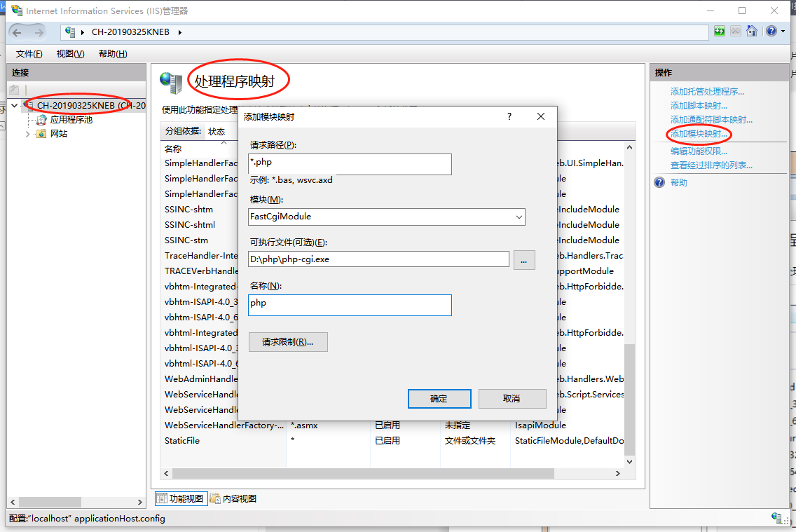The image size is (796, 532).
Task: Click the server icon in the breadcrumb address bar
Action: (69, 31)
